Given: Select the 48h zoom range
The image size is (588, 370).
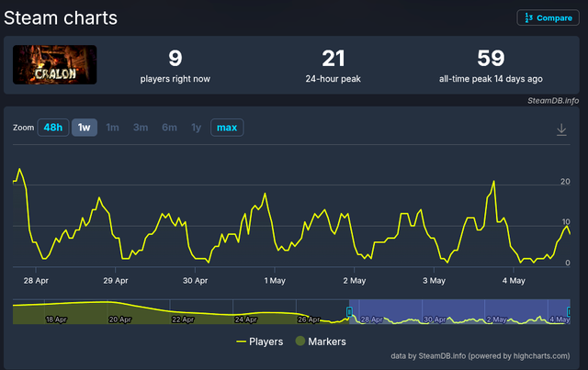Looking at the screenshot, I should (x=53, y=128).
